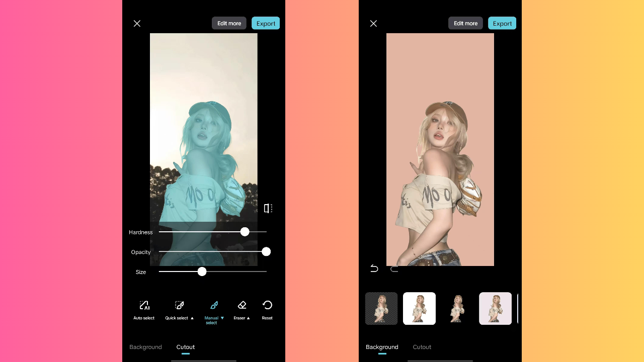
Task: Redo the last background change
Action: point(394,269)
